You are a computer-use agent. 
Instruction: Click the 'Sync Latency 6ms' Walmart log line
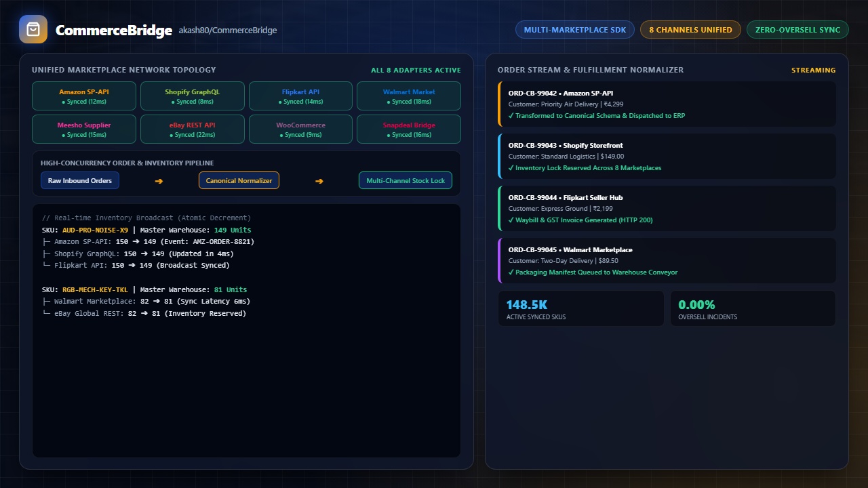(214, 302)
